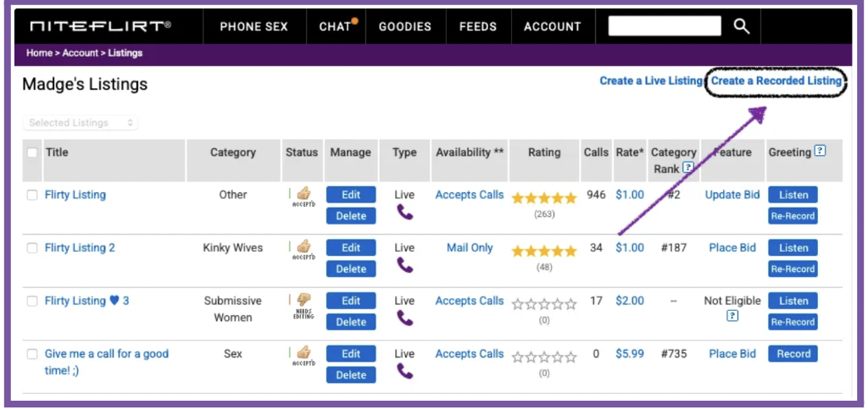Click Create a Recorded Listing link
The height and width of the screenshot is (410, 868).
776,80
